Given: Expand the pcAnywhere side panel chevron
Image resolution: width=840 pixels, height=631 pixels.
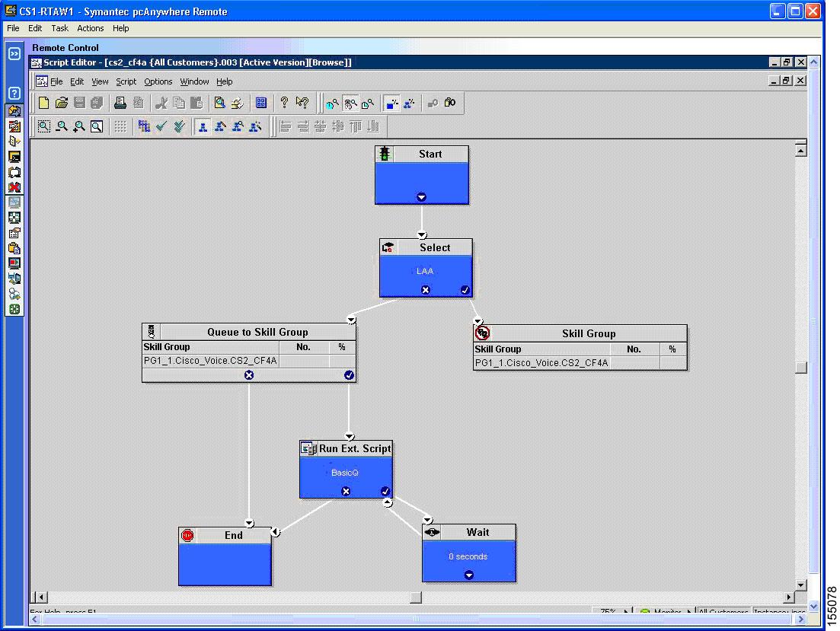Looking at the screenshot, I should tap(14, 53).
